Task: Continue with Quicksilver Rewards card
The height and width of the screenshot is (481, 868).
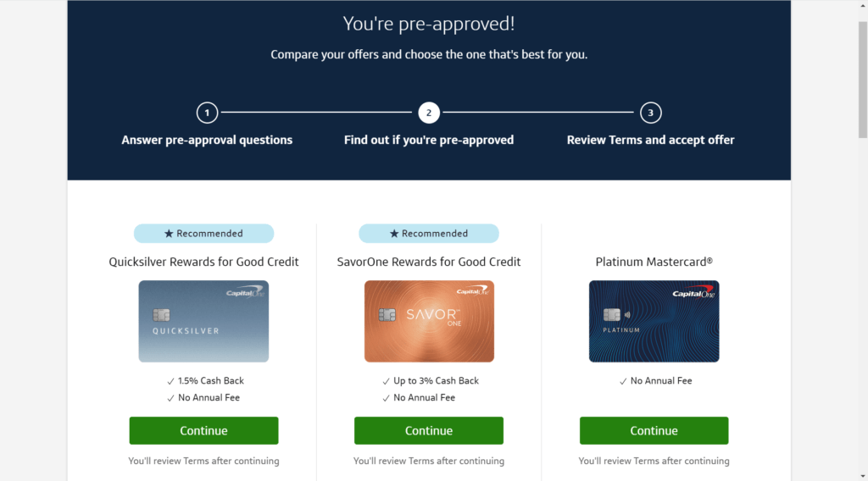Action: 203,431
